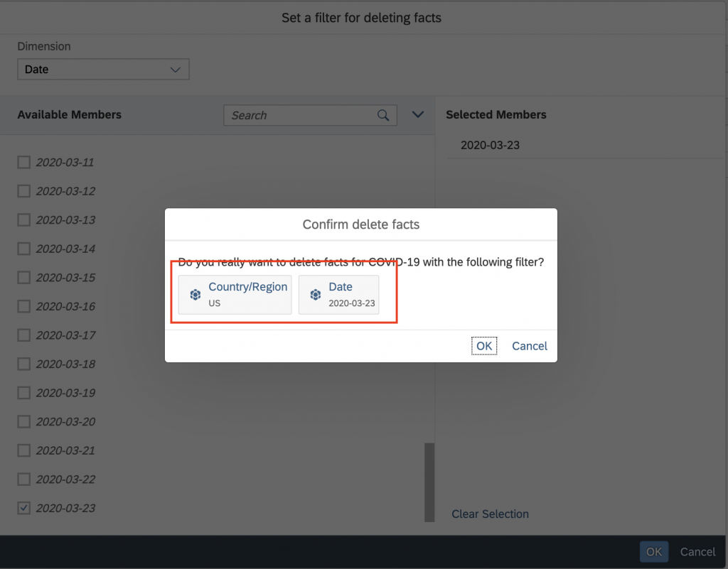Check the 2020-03-15 checkbox
728x569 pixels.
click(x=23, y=277)
